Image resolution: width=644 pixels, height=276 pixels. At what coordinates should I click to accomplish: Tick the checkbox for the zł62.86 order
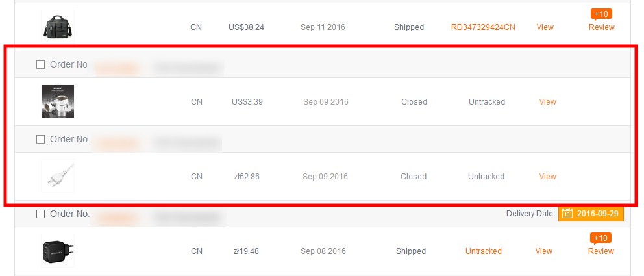click(x=40, y=140)
